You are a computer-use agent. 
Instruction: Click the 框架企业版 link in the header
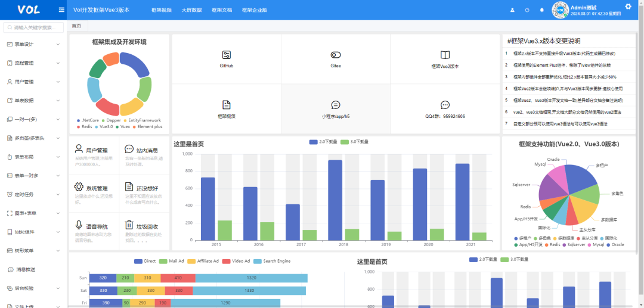point(255,10)
